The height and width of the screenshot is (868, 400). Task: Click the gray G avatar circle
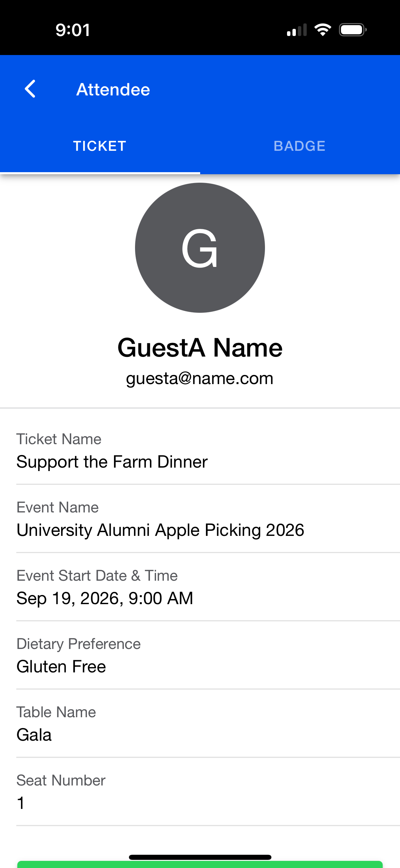[200, 248]
